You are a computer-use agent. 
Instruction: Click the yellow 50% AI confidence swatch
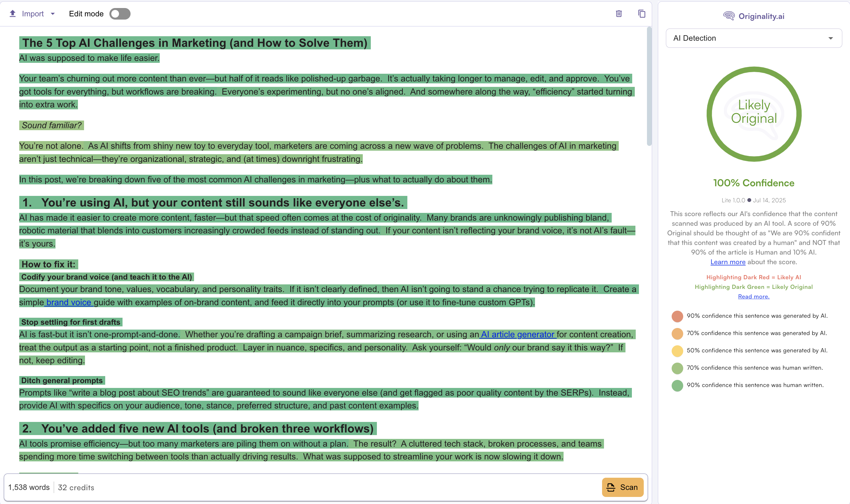pos(677,351)
